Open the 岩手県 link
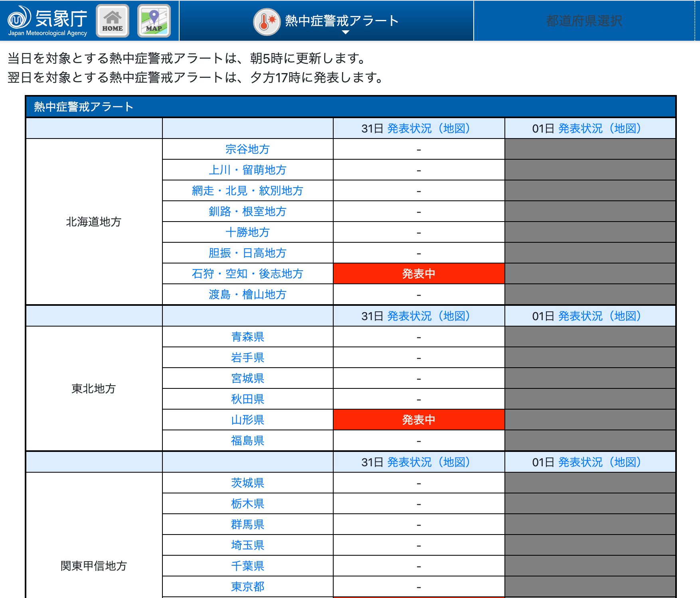700x598 pixels. [x=247, y=358]
